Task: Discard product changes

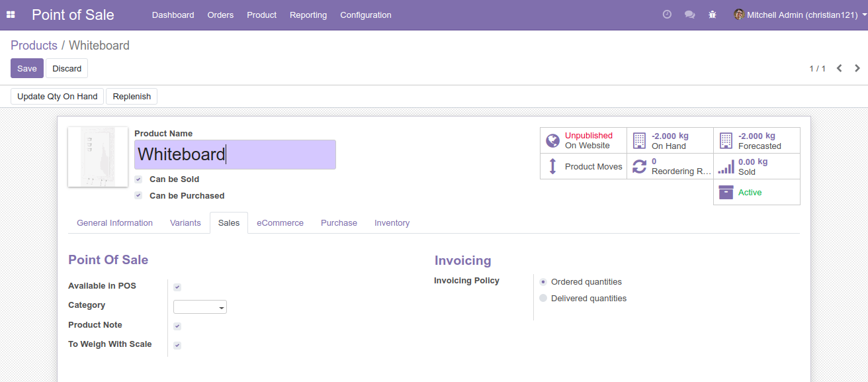Action: click(67, 68)
